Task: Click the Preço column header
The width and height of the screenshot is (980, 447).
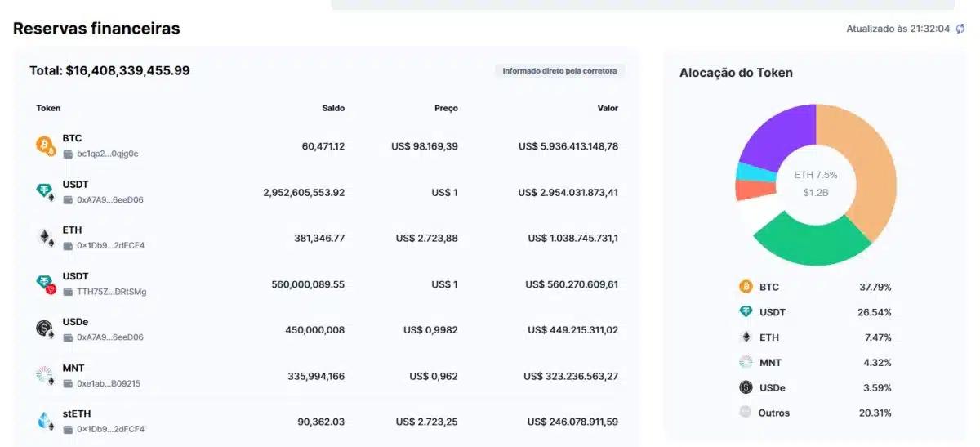Action: (x=446, y=108)
